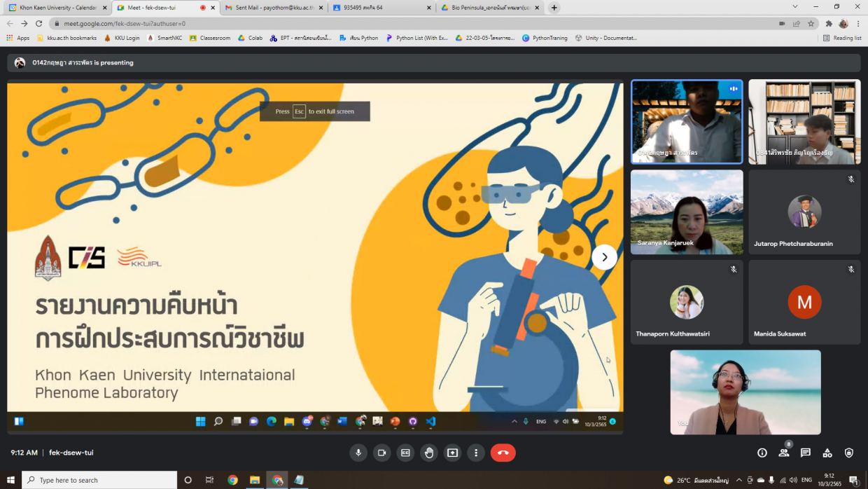This screenshot has height=489, width=868.
Task: Go to the next presentation slide arrow
Action: point(604,257)
